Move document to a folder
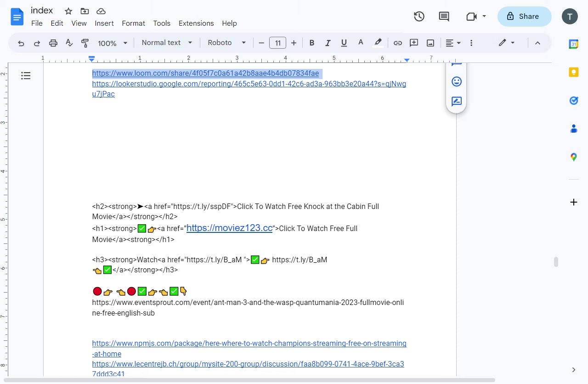588x384 pixels. tap(85, 11)
